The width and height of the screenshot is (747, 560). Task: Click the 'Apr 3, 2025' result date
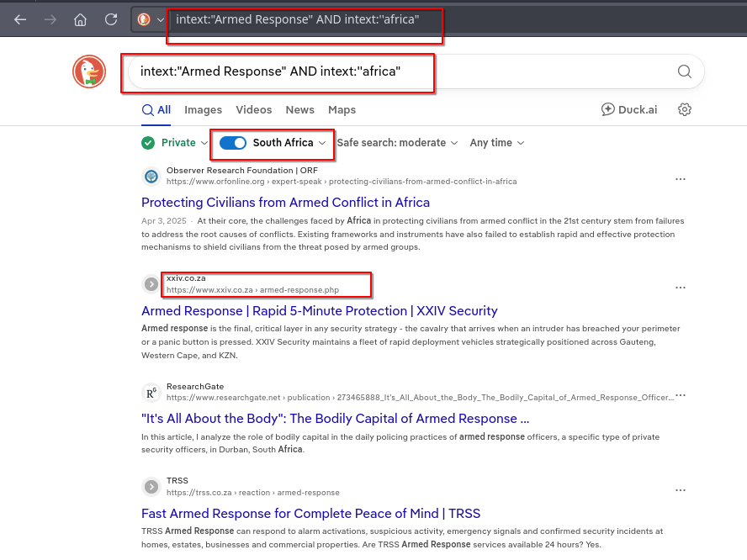164,221
